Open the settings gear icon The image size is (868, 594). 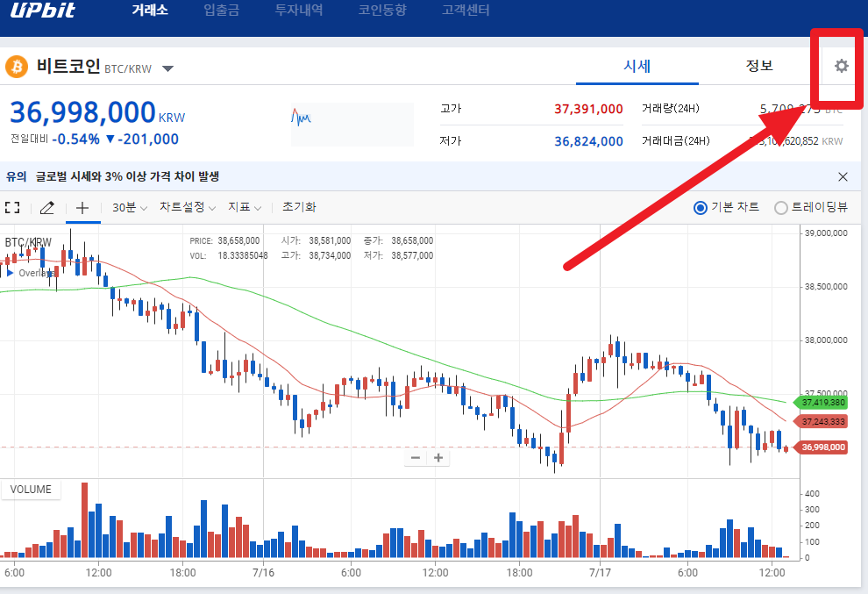coord(842,66)
